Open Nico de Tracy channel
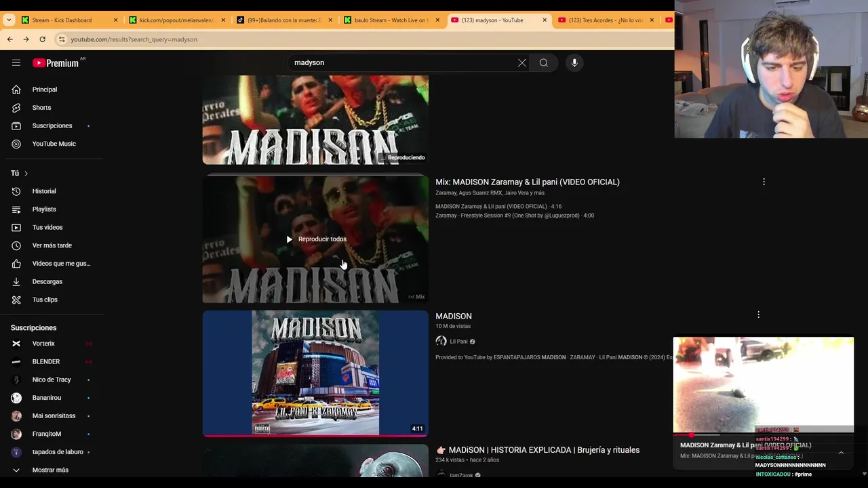Screen dimensions: 868x488 (52, 380)
